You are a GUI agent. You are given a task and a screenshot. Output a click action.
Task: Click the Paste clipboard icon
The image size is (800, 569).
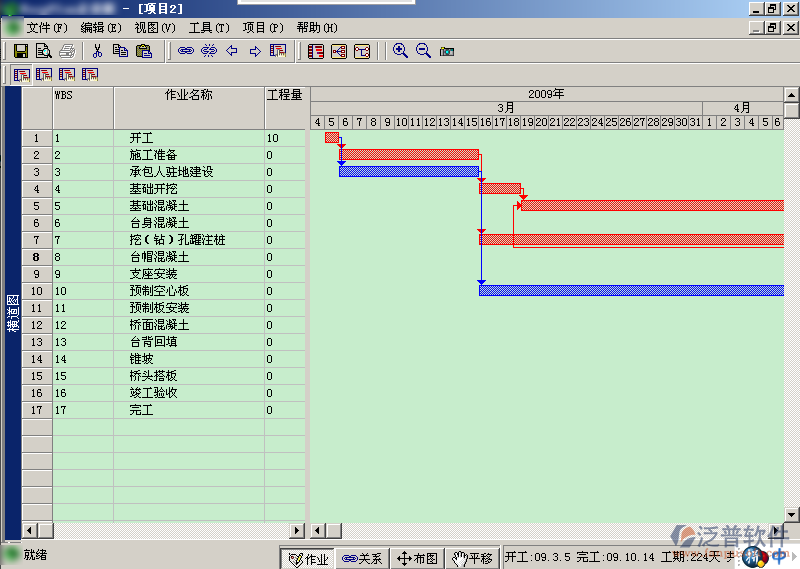(x=144, y=51)
